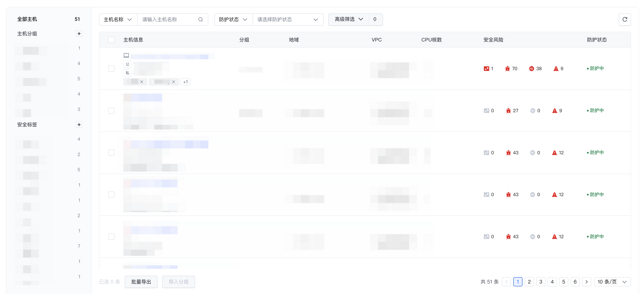Image resolution: width=644 pixels, height=294 pixels.
Task: Add a new host group with plus icon
Action: click(79, 33)
